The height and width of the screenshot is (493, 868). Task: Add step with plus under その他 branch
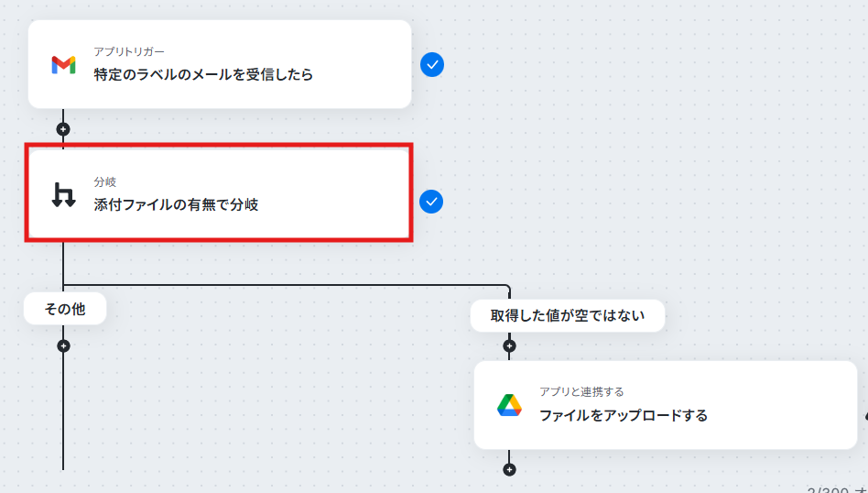(x=64, y=346)
